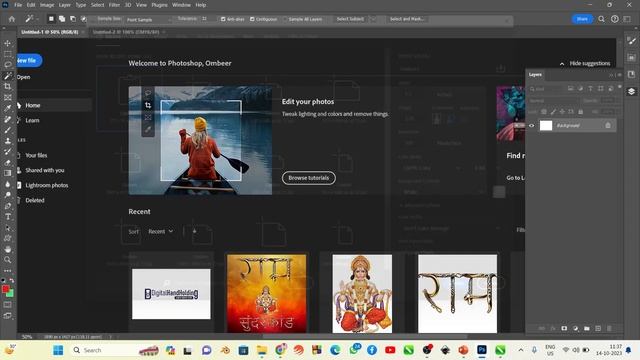Select the Add to Selection mode button
This screenshot has width=640, height=360.
[62, 19]
